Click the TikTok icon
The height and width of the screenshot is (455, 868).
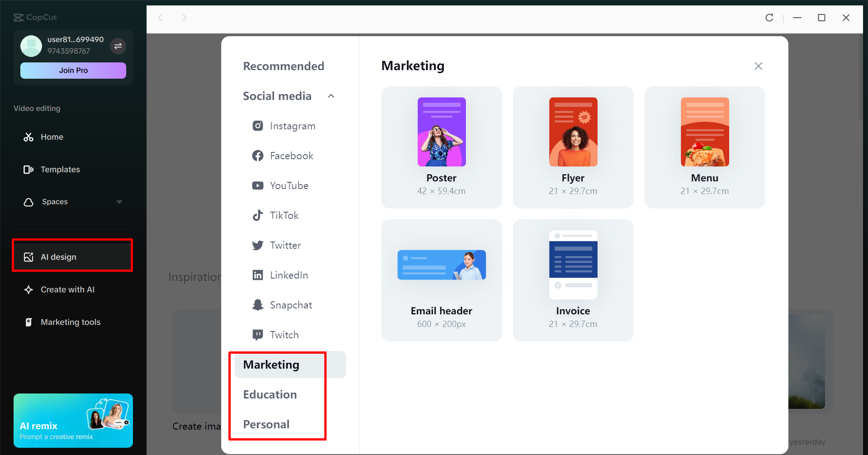[258, 215]
